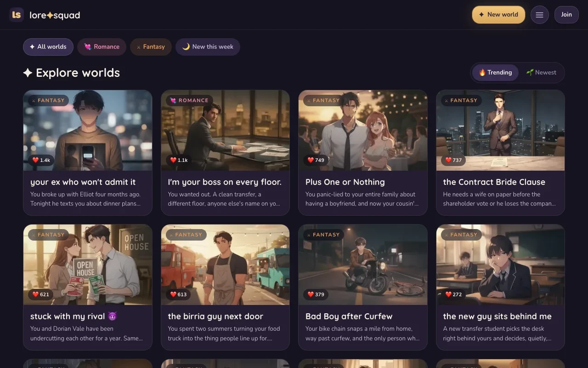Click description 'You spent two summers turning'
Image resolution: width=588 pixels, height=368 pixels.
(224, 333)
